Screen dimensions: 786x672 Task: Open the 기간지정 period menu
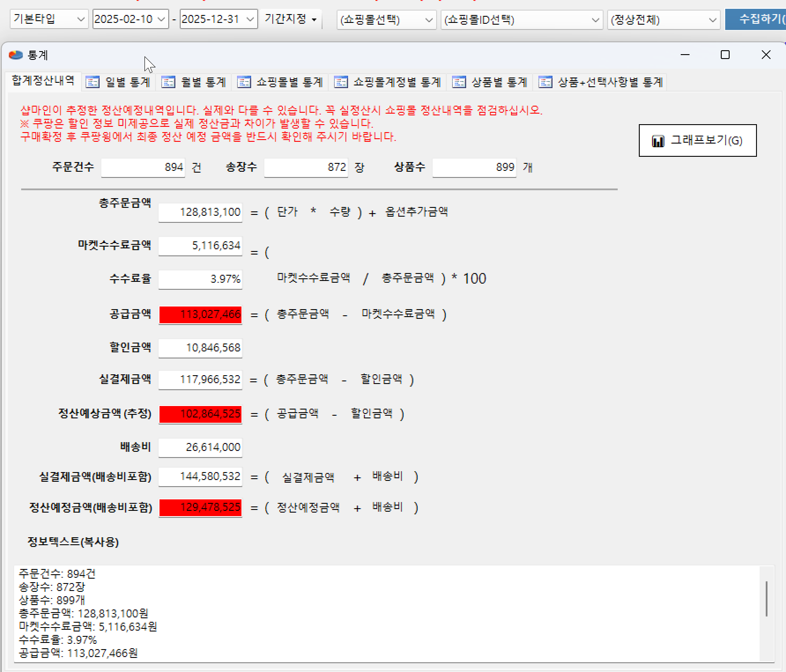290,19
